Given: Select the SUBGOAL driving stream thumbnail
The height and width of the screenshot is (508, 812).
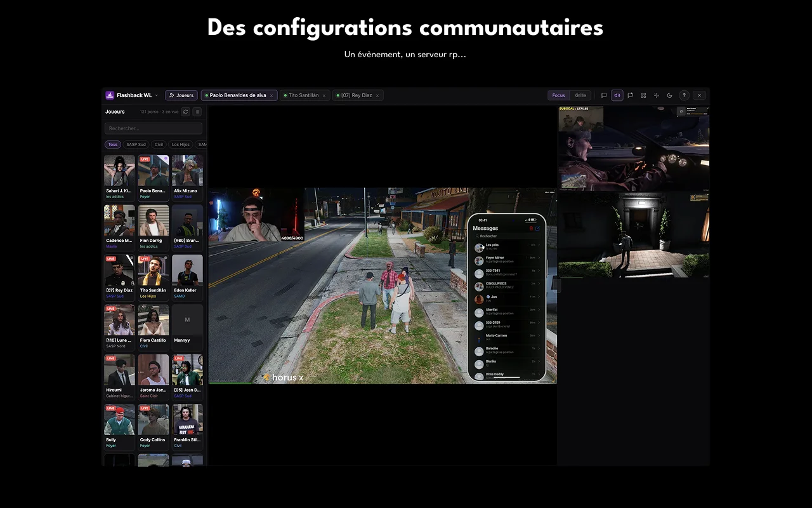Looking at the screenshot, I should (x=634, y=149).
